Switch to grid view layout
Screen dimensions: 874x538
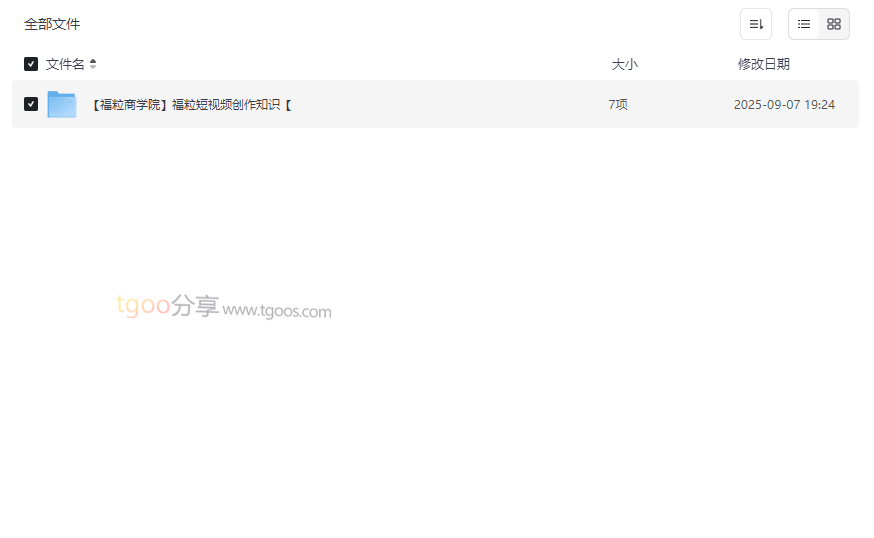pos(834,24)
